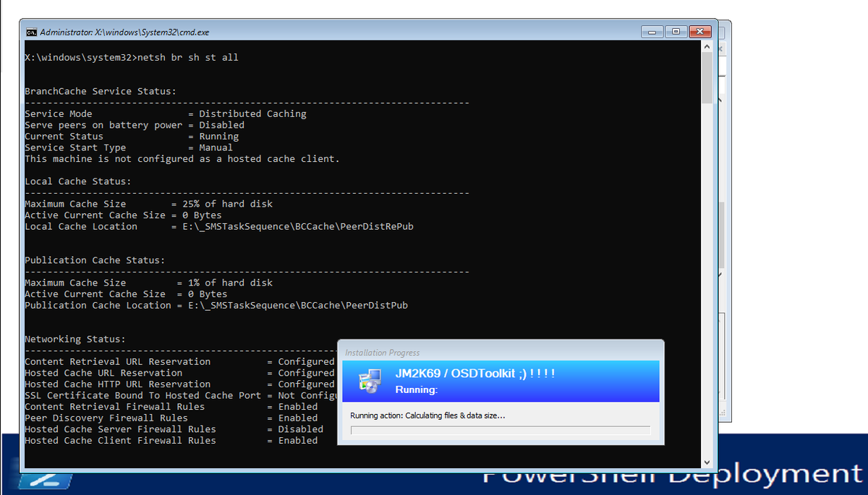The height and width of the screenshot is (495, 868).
Task: Click the "25% of hard disk" value
Action: pyautogui.click(x=228, y=204)
